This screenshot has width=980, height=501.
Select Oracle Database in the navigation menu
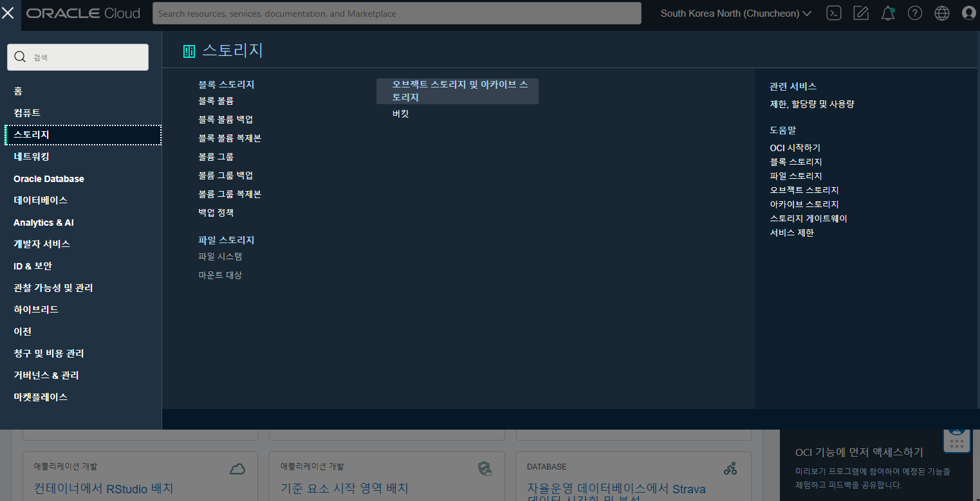(x=49, y=179)
